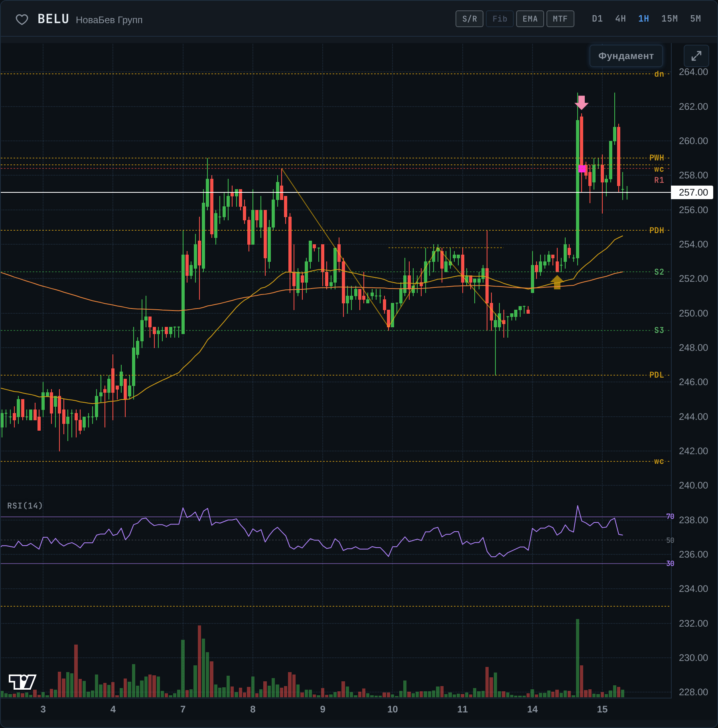This screenshot has height=728, width=718.
Task: Click the PWH level label
Action: [x=657, y=158]
